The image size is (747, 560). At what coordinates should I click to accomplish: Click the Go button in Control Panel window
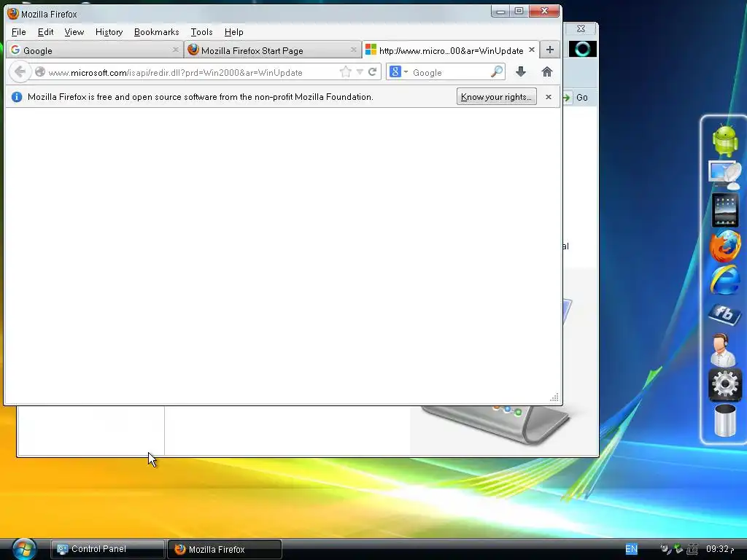576,97
